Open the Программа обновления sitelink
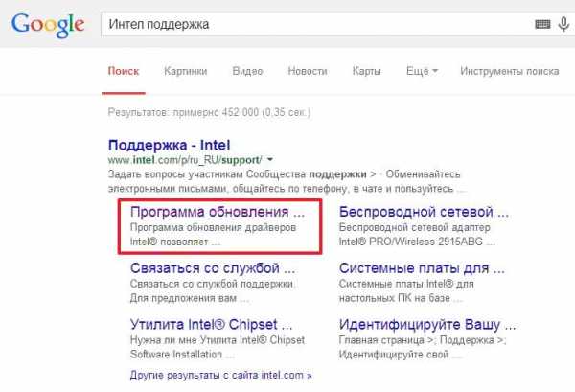 coord(218,212)
